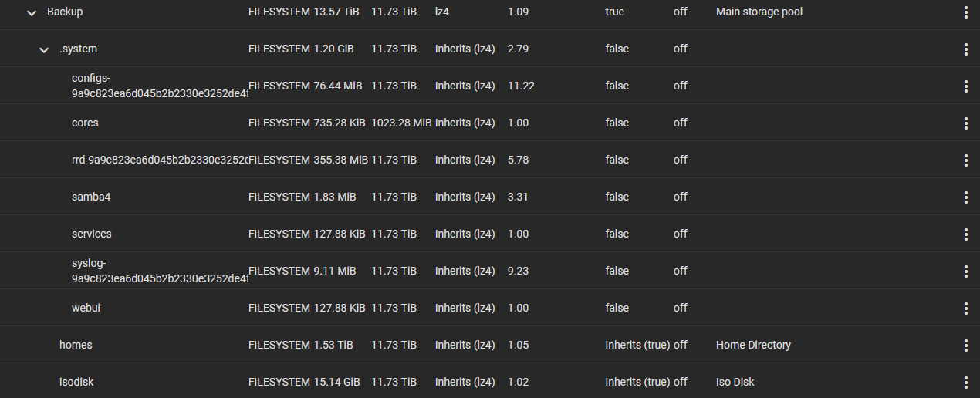Click the webui dataset name
This screenshot has height=398, width=980.
pyautogui.click(x=86, y=308)
